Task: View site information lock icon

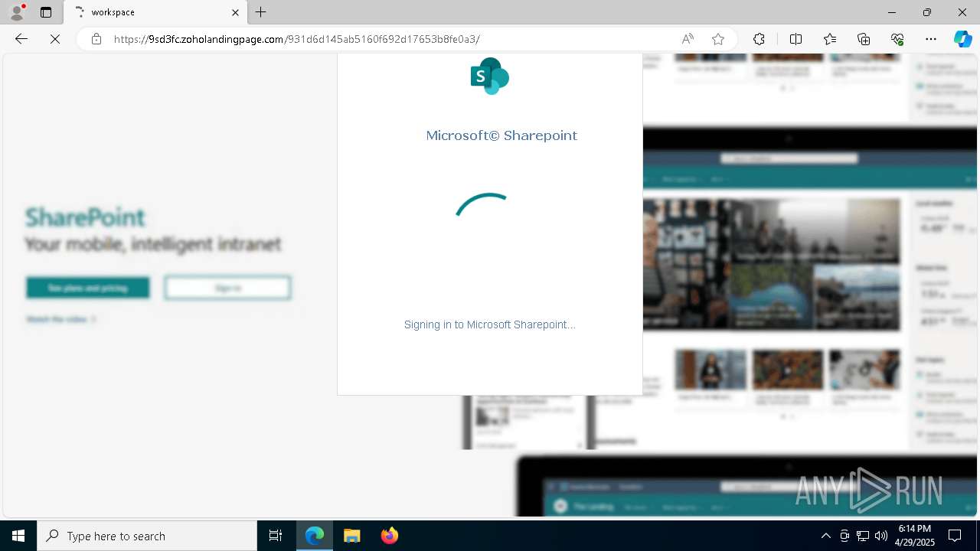Action: tap(96, 39)
